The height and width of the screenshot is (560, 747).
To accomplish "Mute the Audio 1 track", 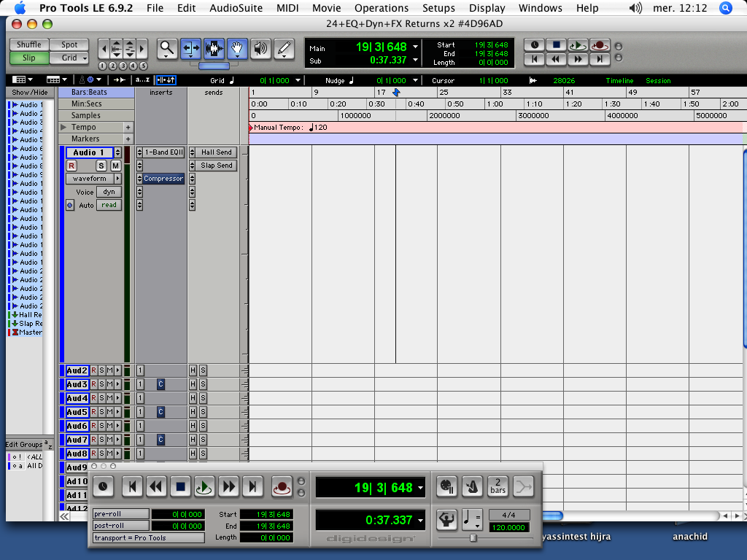I will [115, 166].
